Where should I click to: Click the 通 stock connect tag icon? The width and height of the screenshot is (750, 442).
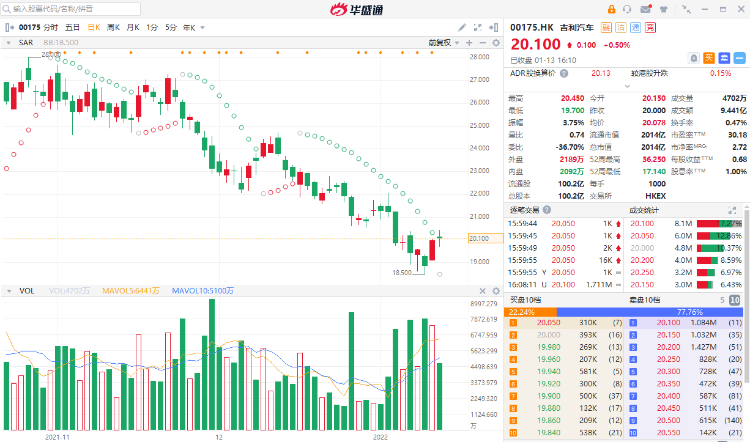635,28
